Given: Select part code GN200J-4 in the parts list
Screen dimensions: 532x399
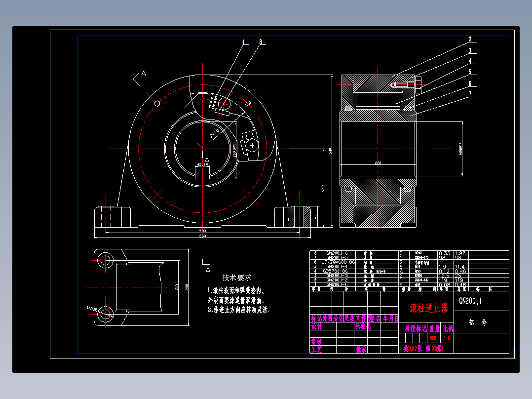Looking at the screenshot, I should pos(337,267).
